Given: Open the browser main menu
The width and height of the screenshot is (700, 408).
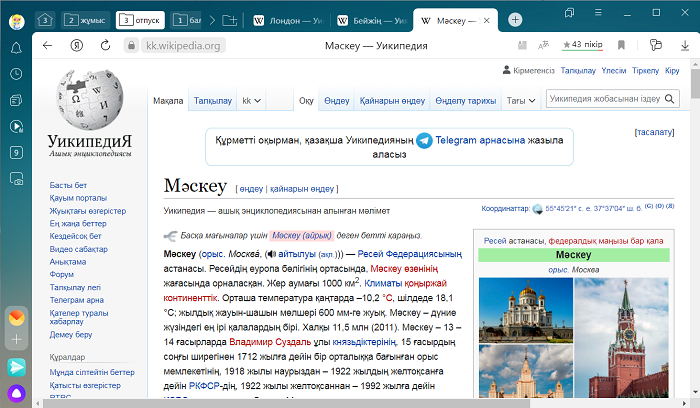Looking at the screenshot, I should 598,12.
